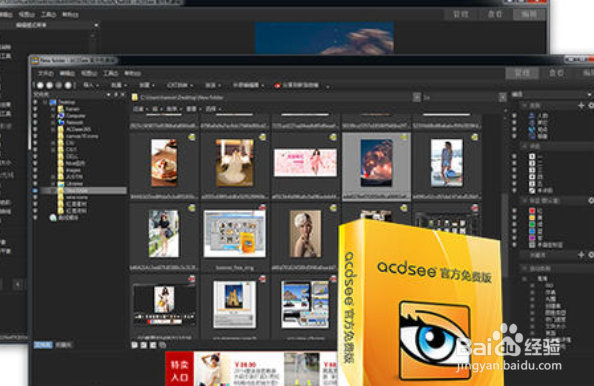
Task: Select the woman on the beach thumbnail
Action: (447, 163)
